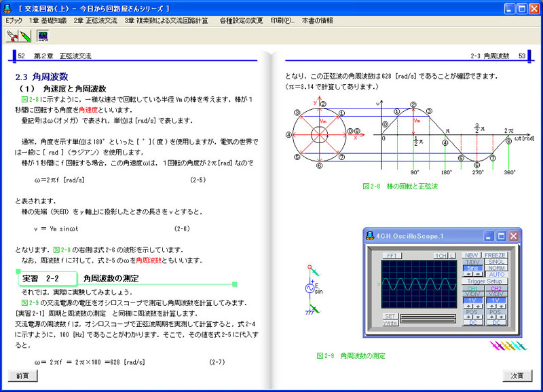Maximize the 4CH OscilloScope.1 window

click(501, 236)
